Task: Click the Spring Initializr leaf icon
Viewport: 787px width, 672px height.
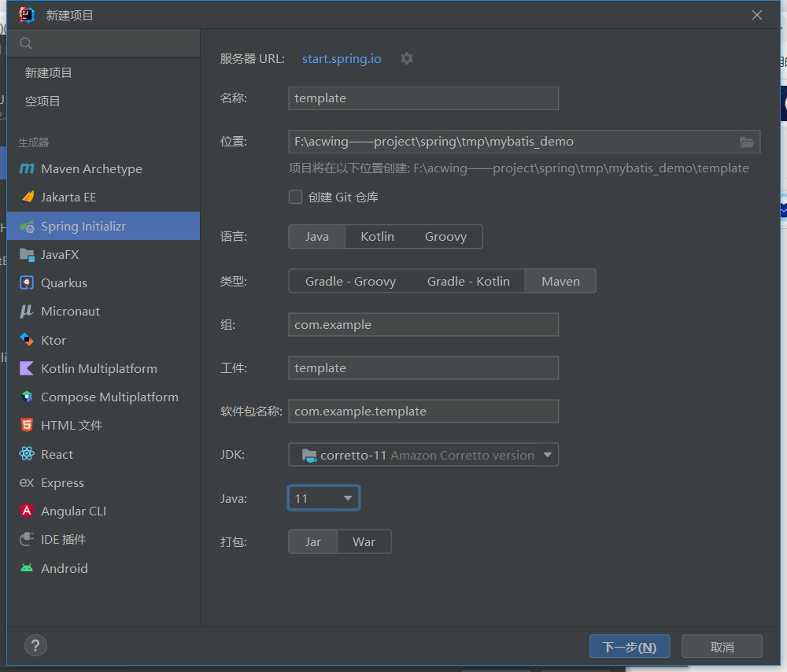Action: (x=27, y=227)
